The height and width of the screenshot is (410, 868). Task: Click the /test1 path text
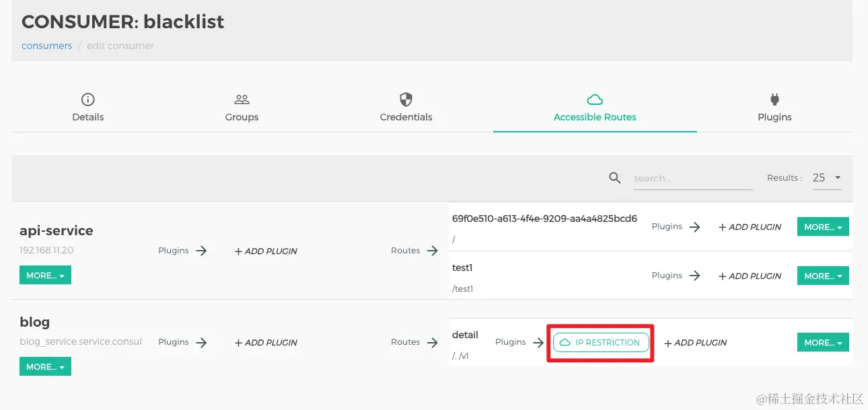click(x=463, y=289)
